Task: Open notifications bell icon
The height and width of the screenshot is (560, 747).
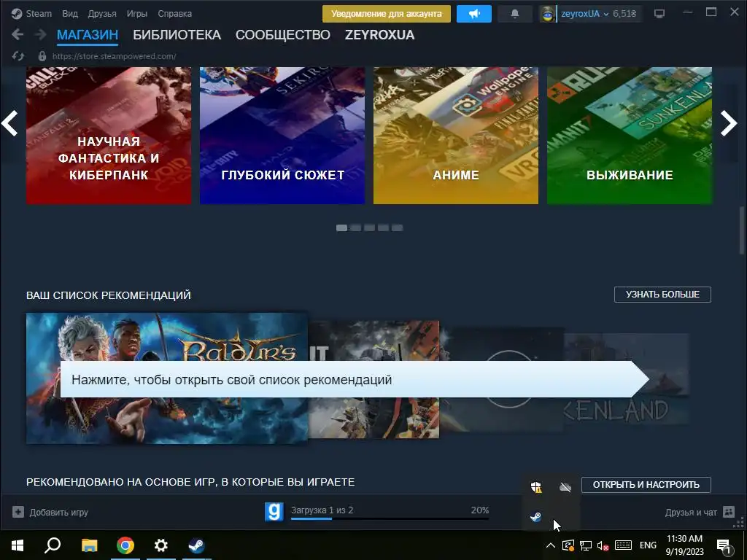Action: pyautogui.click(x=515, y=14)
